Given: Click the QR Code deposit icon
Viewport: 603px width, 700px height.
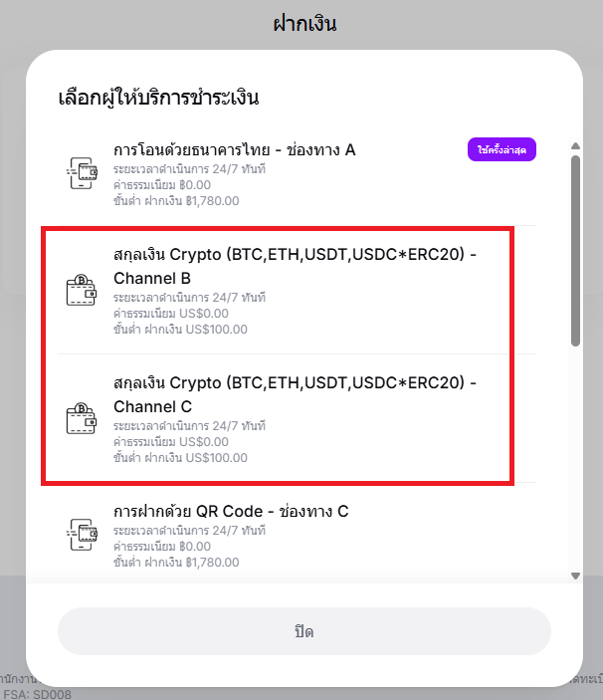Looking at the screenshot, I should click(81, 535).
